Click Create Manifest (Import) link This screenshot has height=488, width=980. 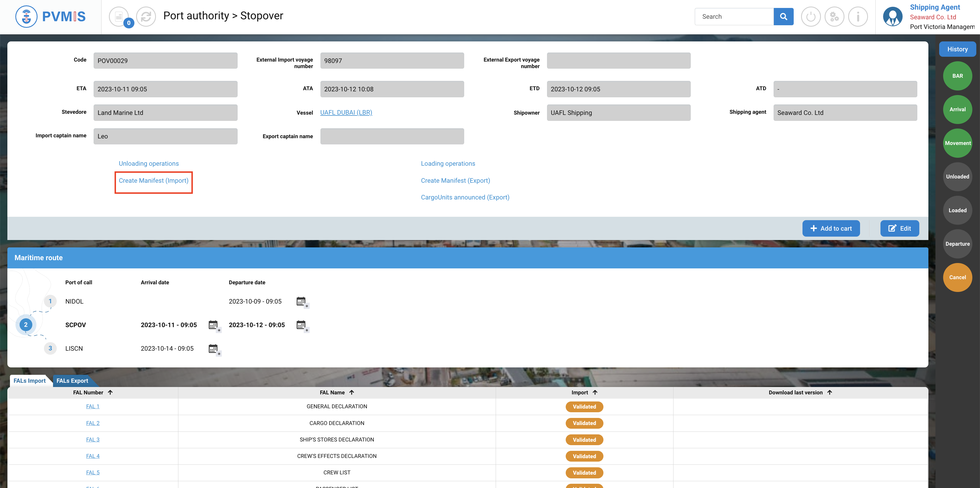pyautogui.click(x=153, y=180)
